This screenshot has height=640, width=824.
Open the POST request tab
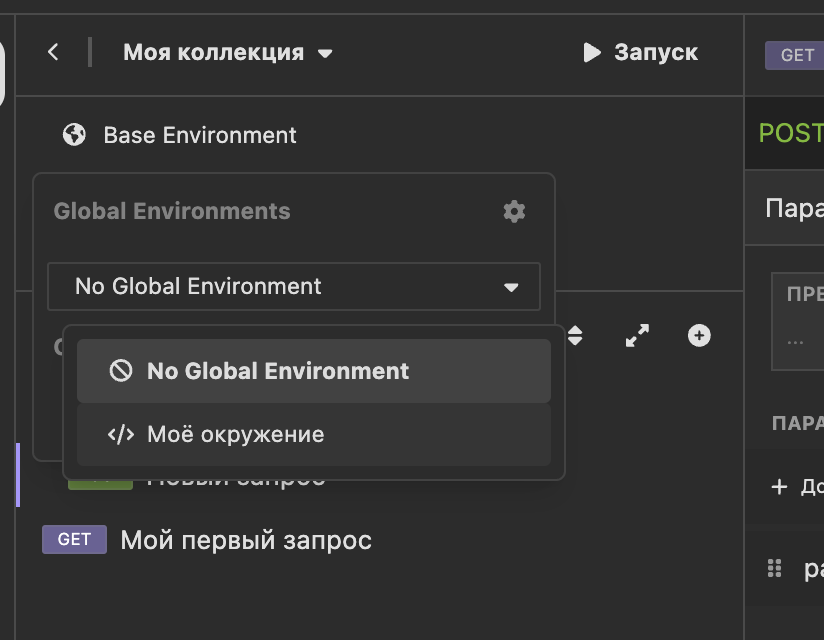[790, 132]
